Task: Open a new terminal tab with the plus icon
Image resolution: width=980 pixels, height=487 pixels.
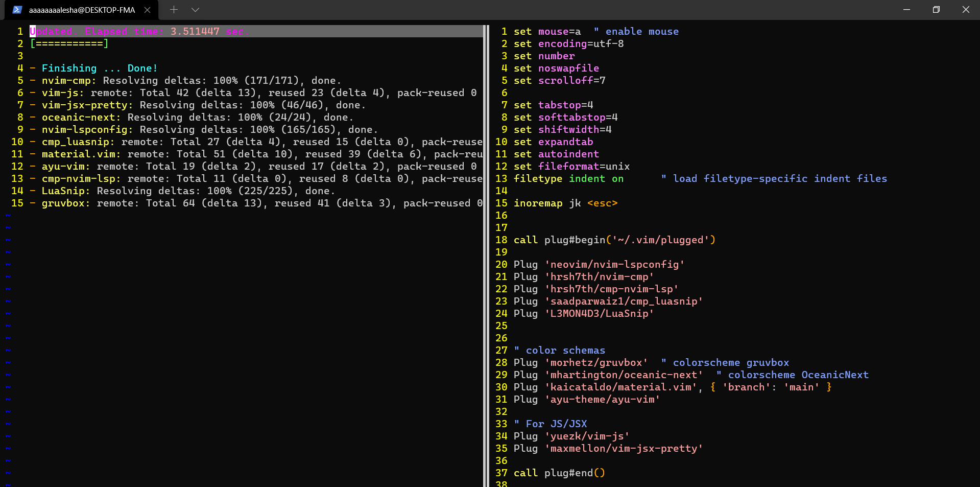Action: (174, 10)
